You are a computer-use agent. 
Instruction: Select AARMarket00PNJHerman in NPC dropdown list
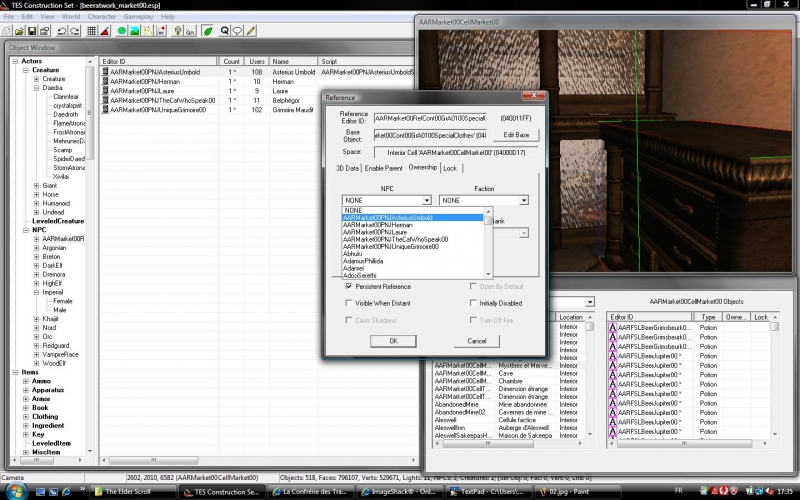click(378, 224)
